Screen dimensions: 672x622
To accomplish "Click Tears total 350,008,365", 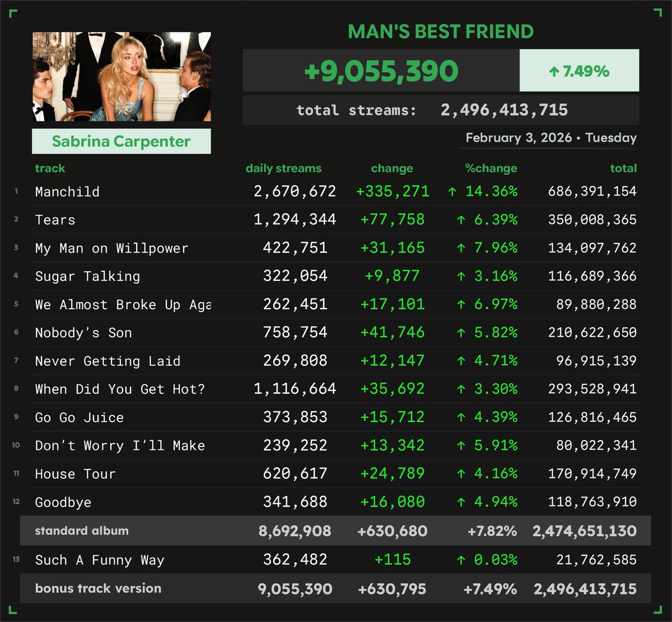I will pos(592,219).
